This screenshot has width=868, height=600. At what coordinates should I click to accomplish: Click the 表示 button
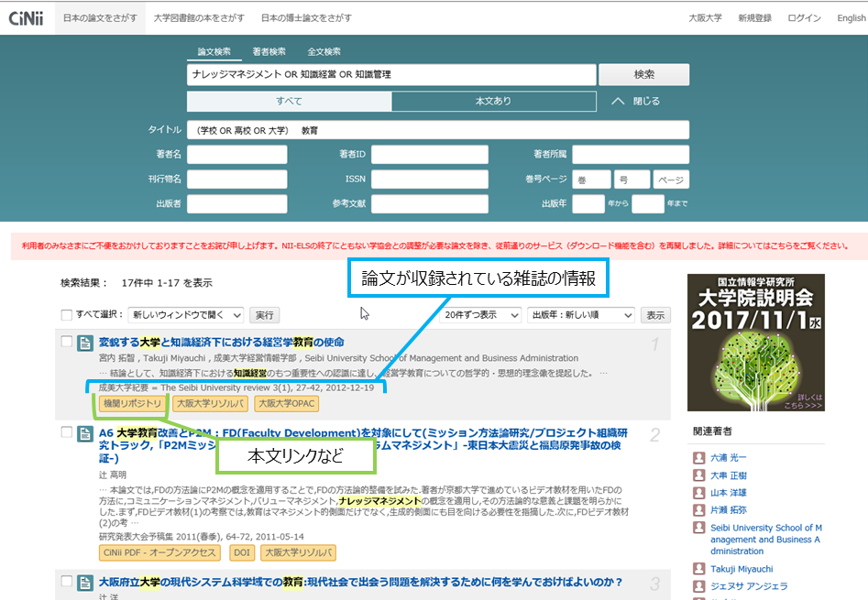coord(655,315)
